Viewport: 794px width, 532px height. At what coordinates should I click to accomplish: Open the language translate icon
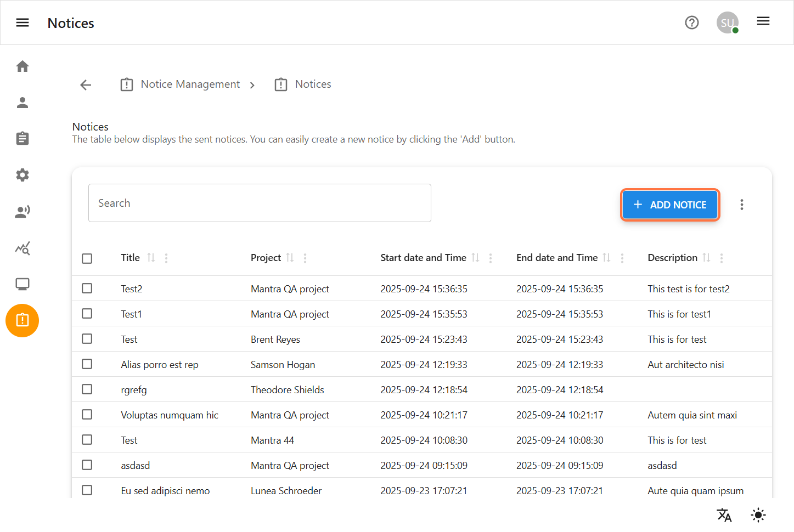click(x=724, y=515)
